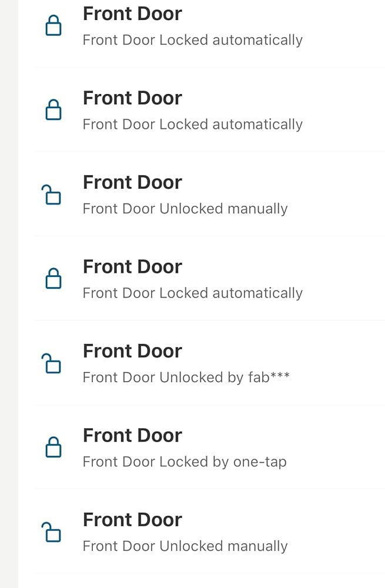This screenshot has width=385, height=588.
Task: Select the third "Front Door Locked automatically" description
Action: (x=192, y=293)
